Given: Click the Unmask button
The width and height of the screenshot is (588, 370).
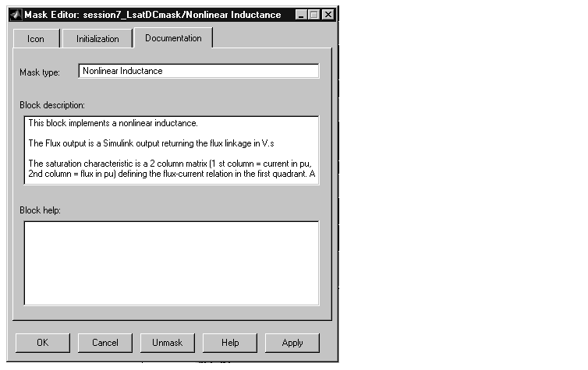Looking at the screenshot, I should 167,343.
